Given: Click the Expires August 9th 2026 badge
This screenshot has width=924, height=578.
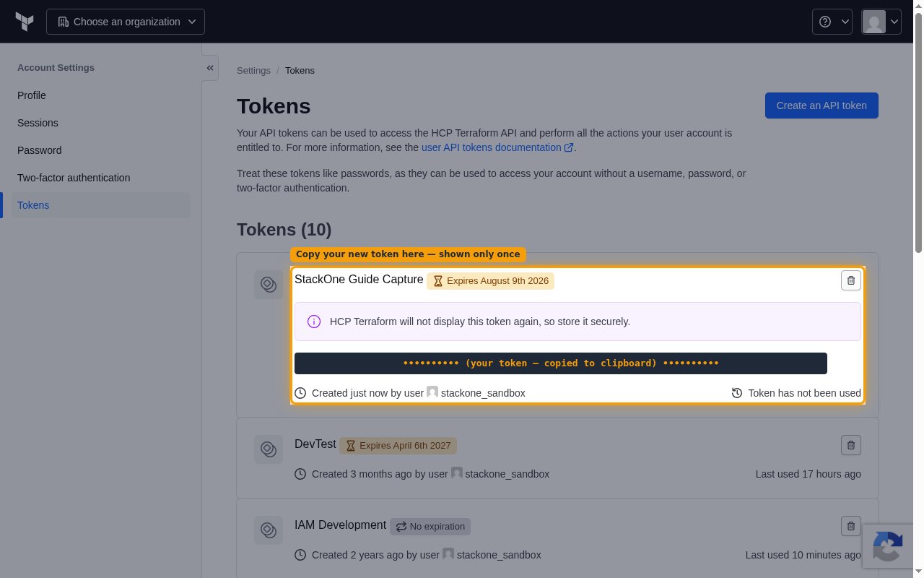Looking at the screenshot, I should pyautogui.click(x=490, y=281).
